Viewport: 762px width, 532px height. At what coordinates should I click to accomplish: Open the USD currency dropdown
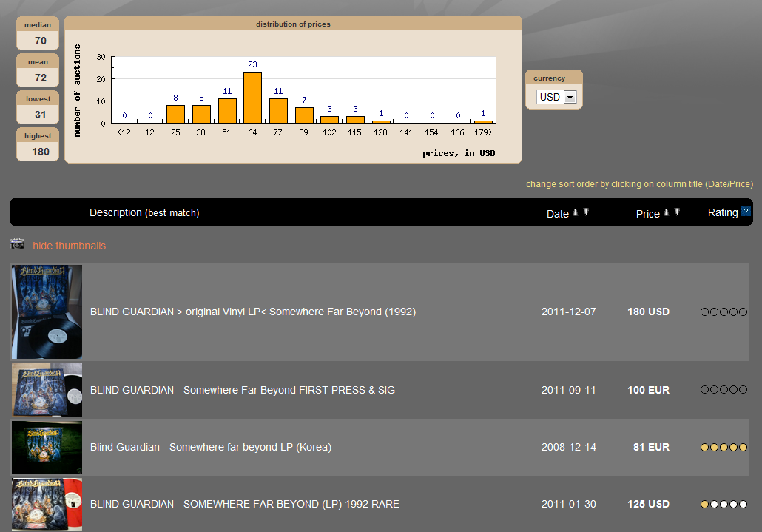point(556,97)
